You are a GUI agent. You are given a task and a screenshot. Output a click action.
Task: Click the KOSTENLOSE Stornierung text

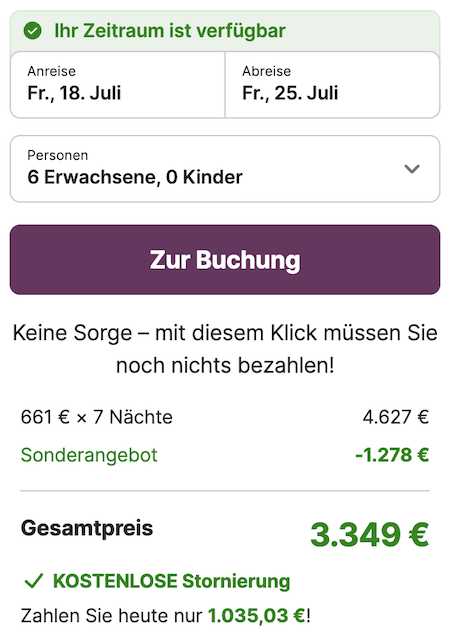coord(172,581)
